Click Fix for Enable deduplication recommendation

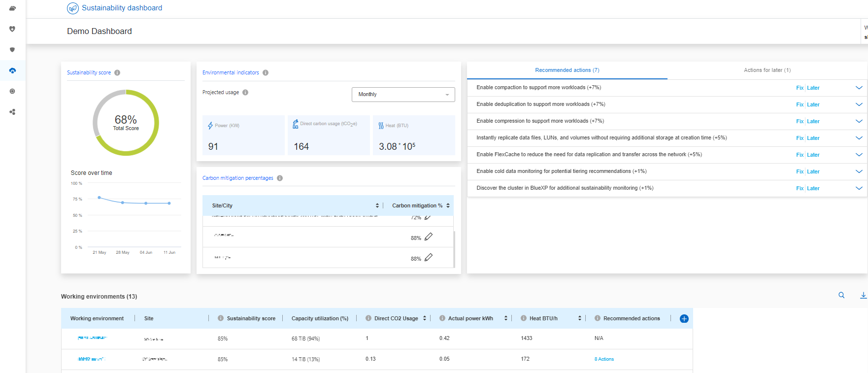800,104
